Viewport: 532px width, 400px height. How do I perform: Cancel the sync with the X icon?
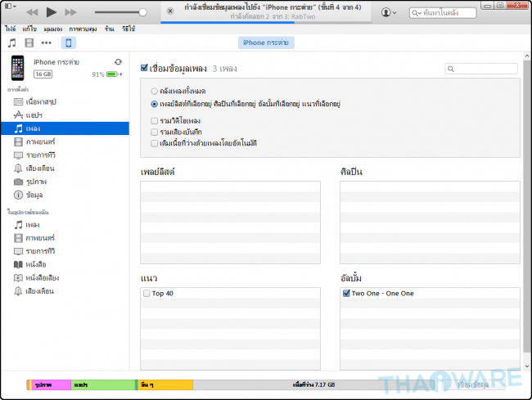pyautogui.click(x=170, y=11)
